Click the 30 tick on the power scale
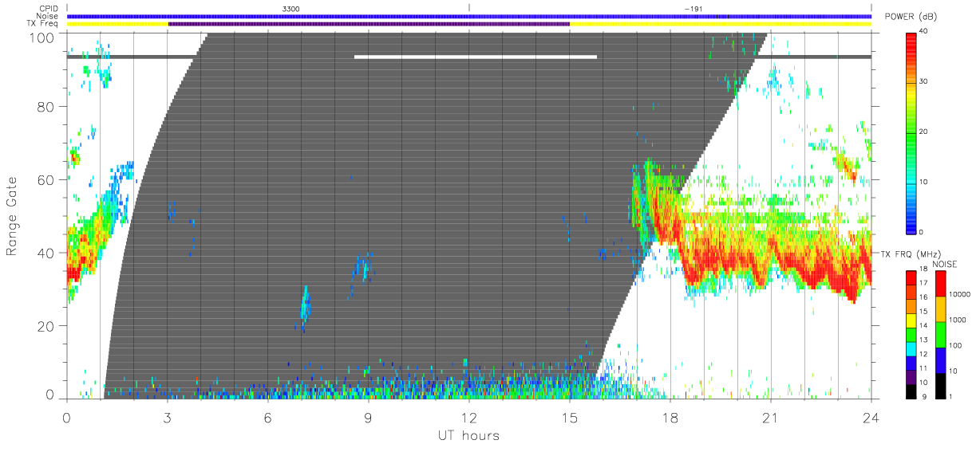 923,81
